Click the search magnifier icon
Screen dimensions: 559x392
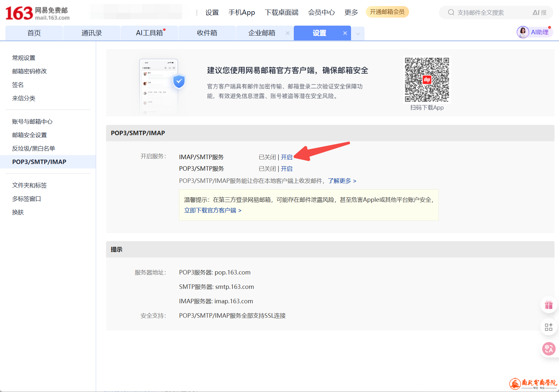coord(451,12)
